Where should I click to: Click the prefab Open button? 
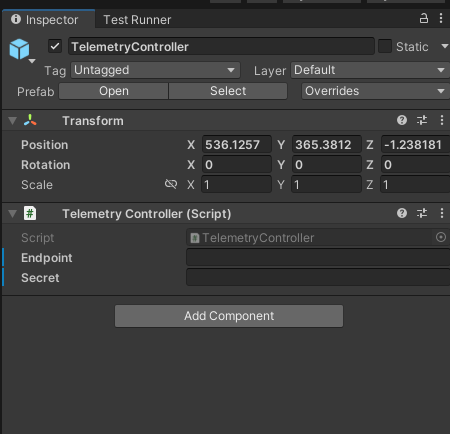click(114, 91)
